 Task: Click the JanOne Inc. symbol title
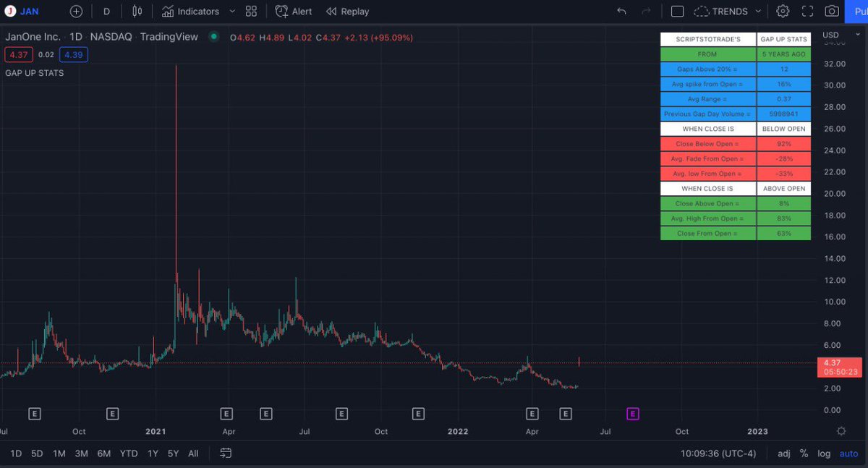(x=34, y=37)
